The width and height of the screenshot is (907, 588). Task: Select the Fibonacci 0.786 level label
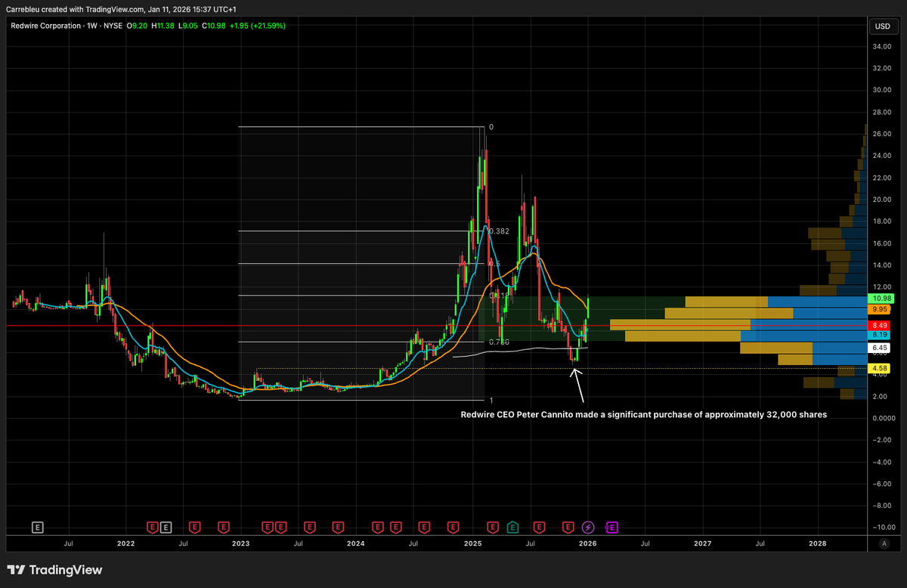tap(499, 342)
